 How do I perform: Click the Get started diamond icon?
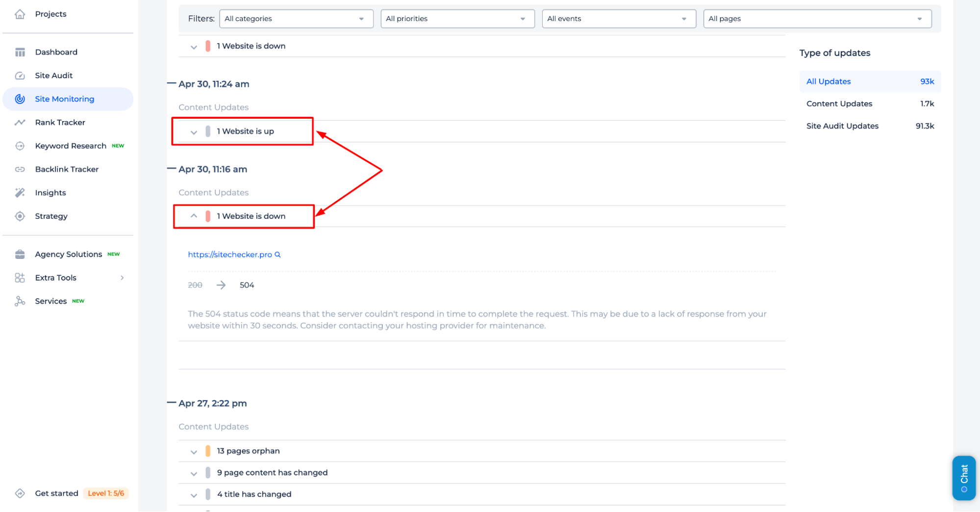pyautogui.click(x=20, y=493)
